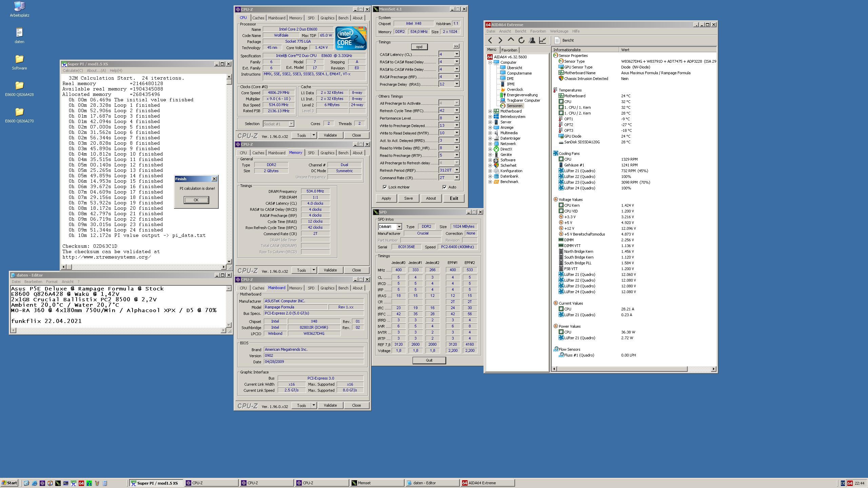Click Apply button in MemSet
Screen dimensions: 868x488
(386, 198)
